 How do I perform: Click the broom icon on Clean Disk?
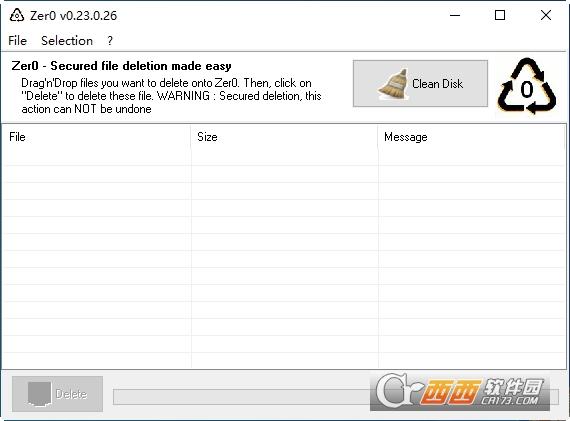[393, 84]
